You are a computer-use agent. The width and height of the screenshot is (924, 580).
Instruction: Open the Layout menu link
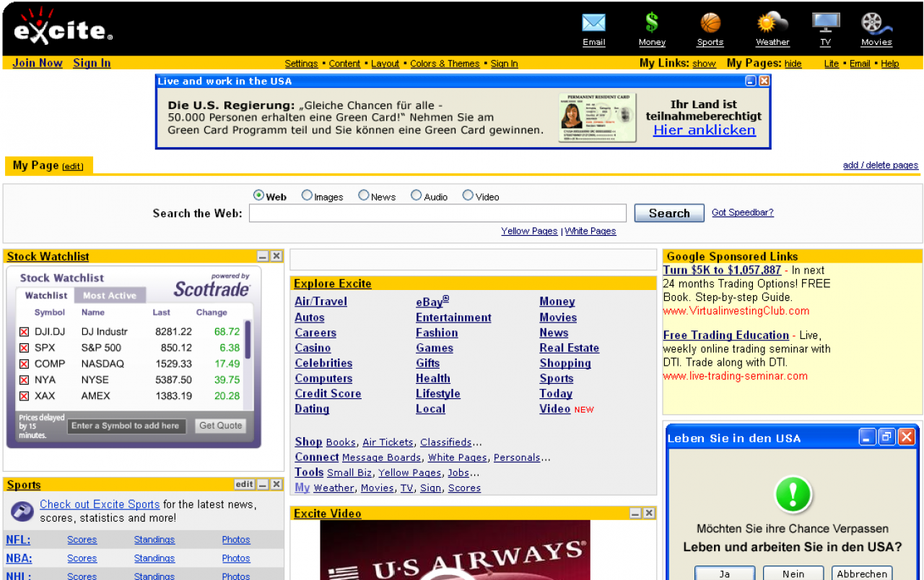pos(385,63)
